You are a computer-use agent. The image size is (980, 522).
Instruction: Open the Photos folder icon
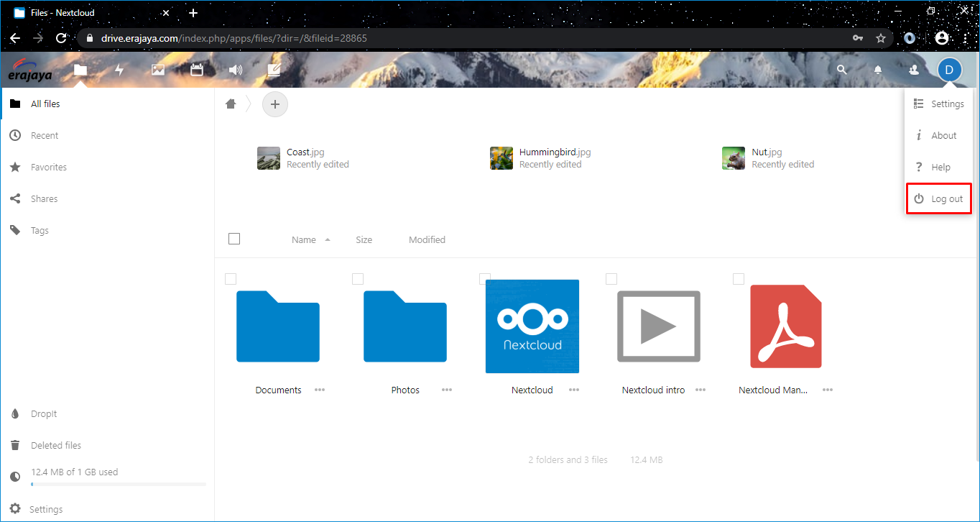pos(405,326)
